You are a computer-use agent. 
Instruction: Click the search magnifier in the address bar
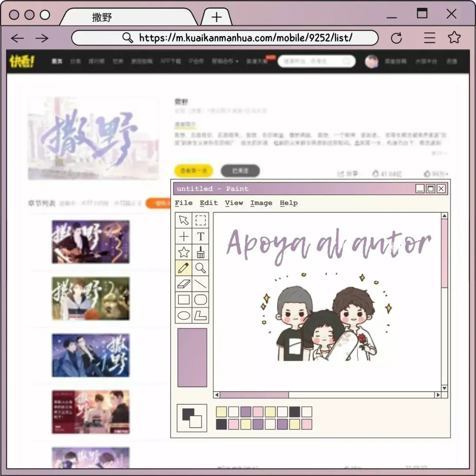pyautogui.click(x=127, y=38)
